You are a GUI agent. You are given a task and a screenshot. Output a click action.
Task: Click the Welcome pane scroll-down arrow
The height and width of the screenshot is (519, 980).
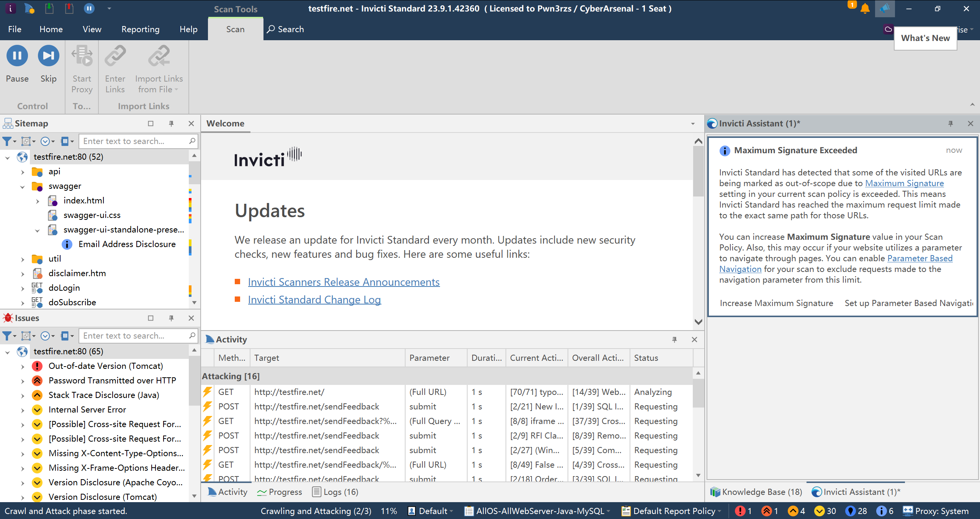pos(698,322)
